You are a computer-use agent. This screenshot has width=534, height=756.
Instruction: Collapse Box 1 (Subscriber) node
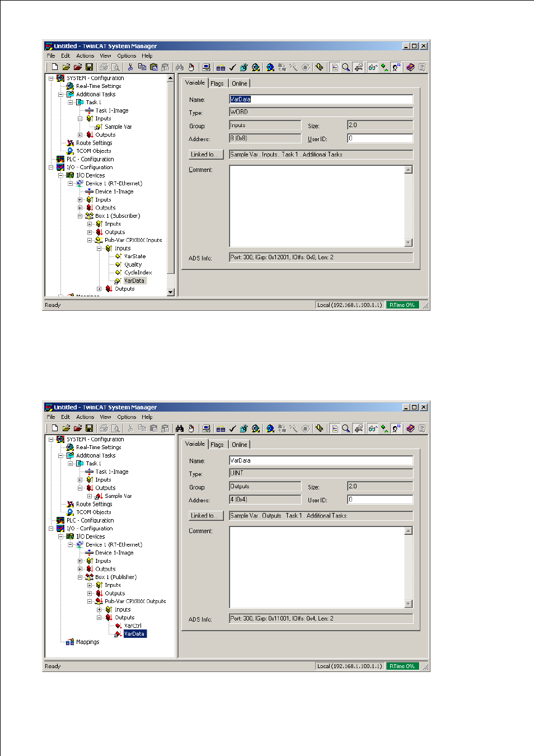click(x=80, y=216)
